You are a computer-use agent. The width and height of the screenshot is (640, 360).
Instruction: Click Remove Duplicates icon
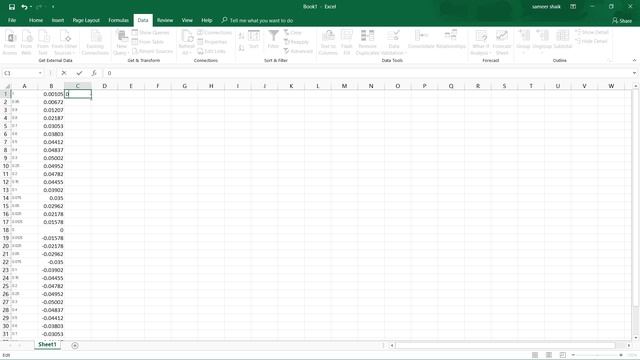pyautogui.click(x=367, y=42)
